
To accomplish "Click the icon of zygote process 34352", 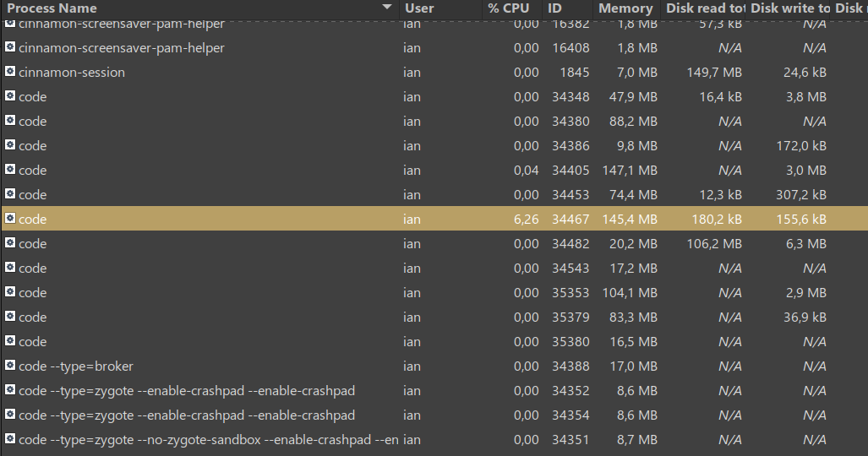I will pyautogui.click(x=10, y=389).
